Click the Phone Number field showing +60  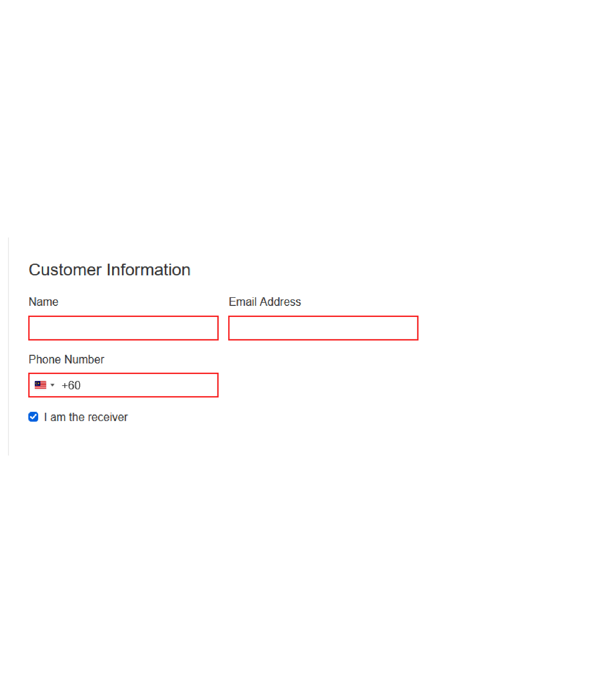point(124,385)
